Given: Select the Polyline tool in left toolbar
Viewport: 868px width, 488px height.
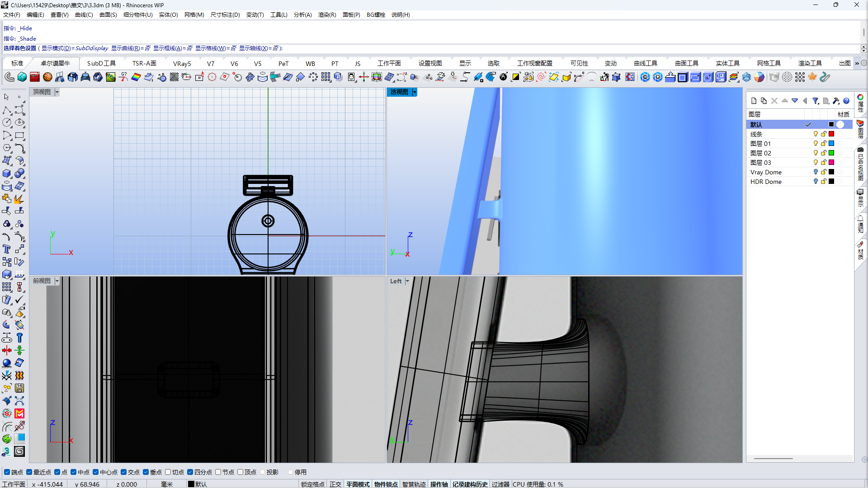Looking at the screenshot, I should (7, 110).
